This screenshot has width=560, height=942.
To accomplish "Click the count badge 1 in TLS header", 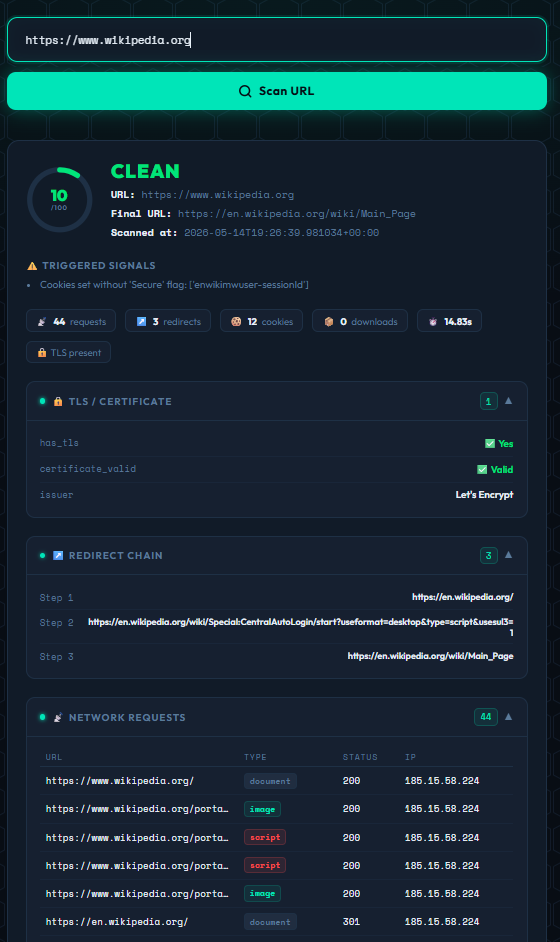I will (488, 401).
